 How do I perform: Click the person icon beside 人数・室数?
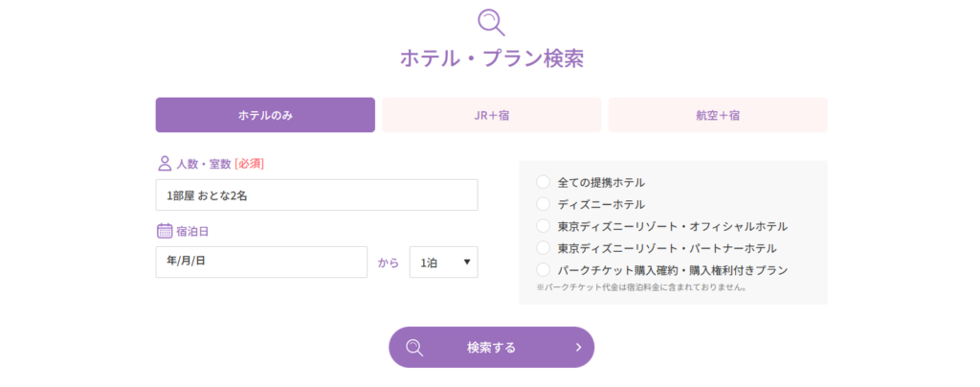tap(164, 164)
